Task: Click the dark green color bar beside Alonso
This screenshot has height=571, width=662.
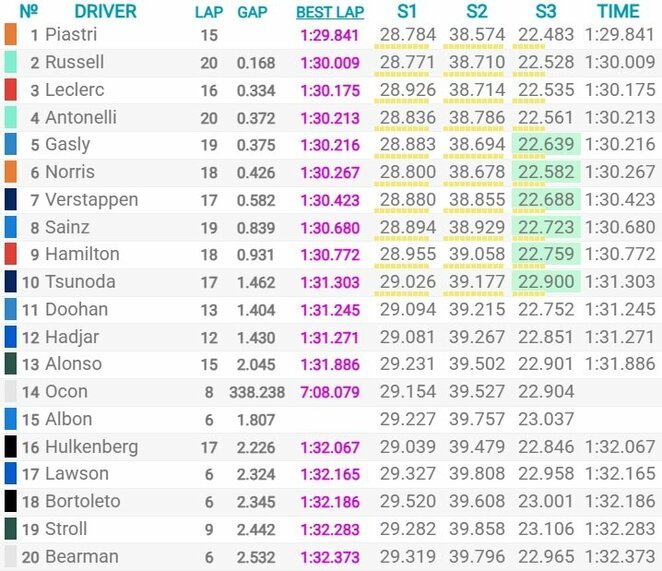Action: tap(10, 364)
